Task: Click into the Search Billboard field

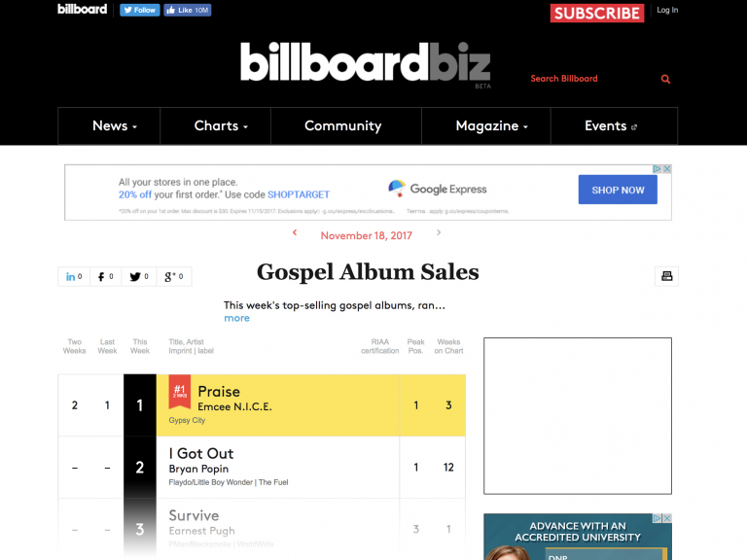Action: (x=590, y=79)
